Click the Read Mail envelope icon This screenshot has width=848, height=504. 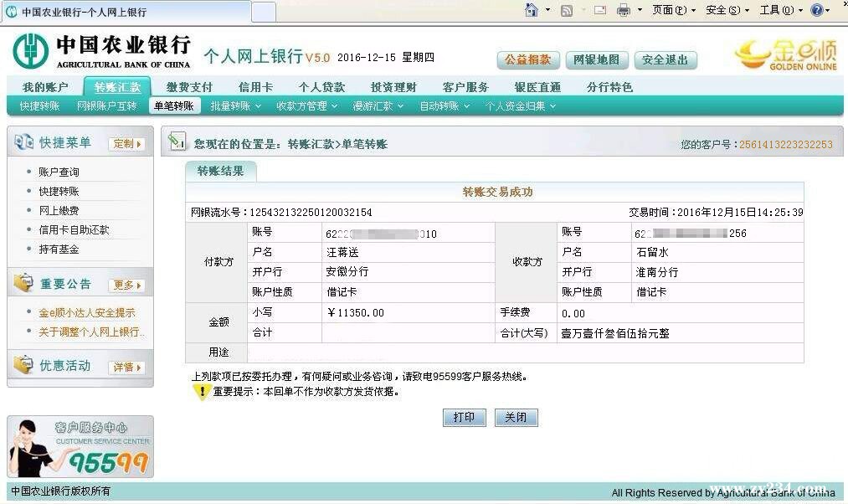click(x=599, y=10)
